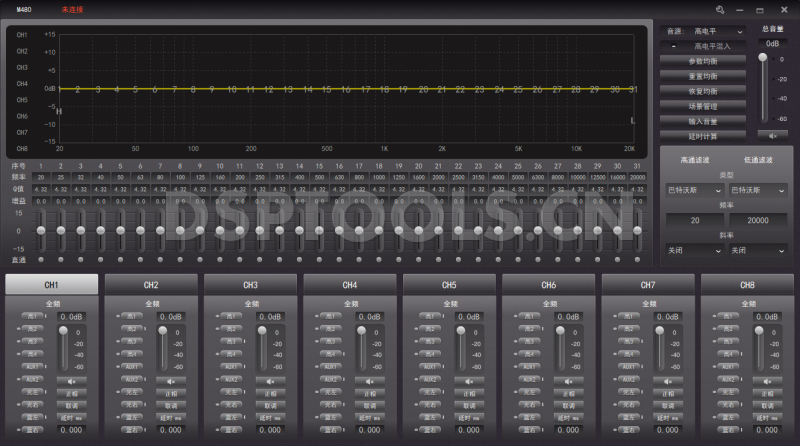Mute the CH3 output channel
This screenshot has height=446, width=800.
coord(270,381)
